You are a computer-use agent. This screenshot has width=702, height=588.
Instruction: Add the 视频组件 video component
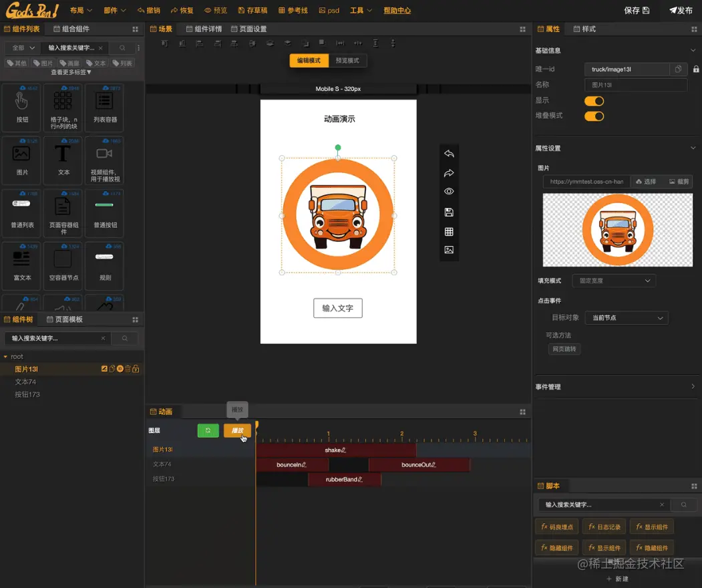tap(105, 160)
